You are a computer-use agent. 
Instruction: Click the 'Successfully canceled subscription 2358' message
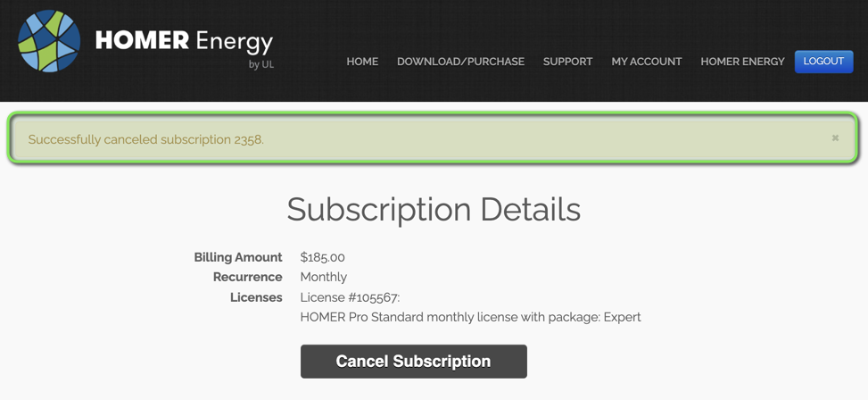pyautogui.click(x=146, y=139)
